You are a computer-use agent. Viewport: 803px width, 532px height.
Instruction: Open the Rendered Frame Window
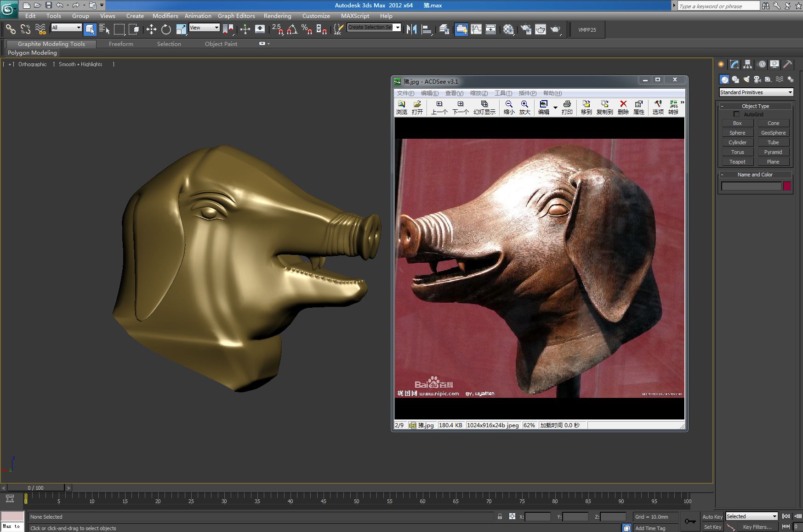coord(541,29)
